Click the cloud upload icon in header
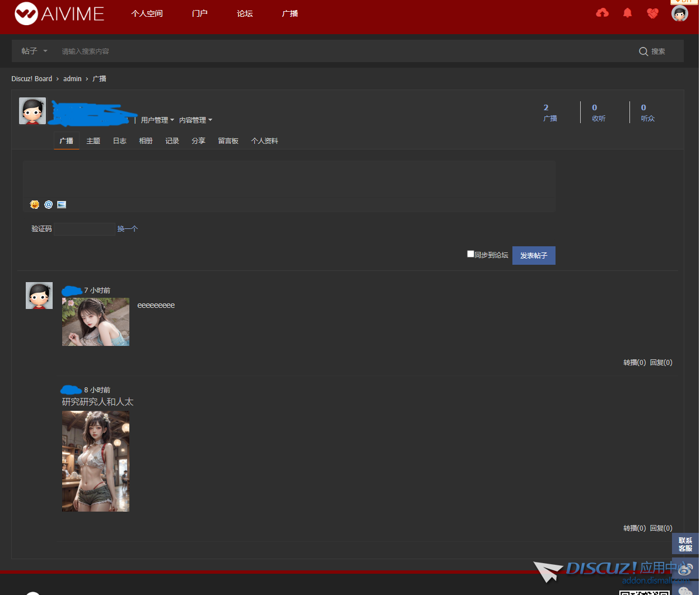This screenshot has width=700, height=595. click(602, 13)
